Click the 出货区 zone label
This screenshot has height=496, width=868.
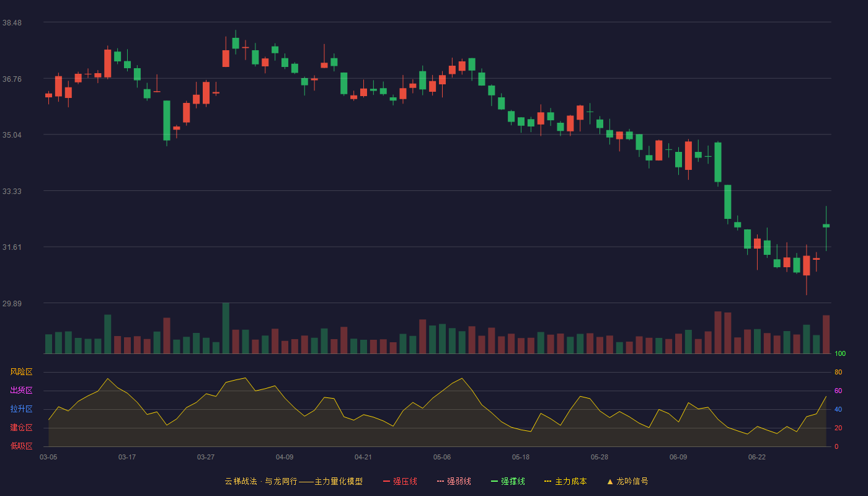(x=21, y=391)
